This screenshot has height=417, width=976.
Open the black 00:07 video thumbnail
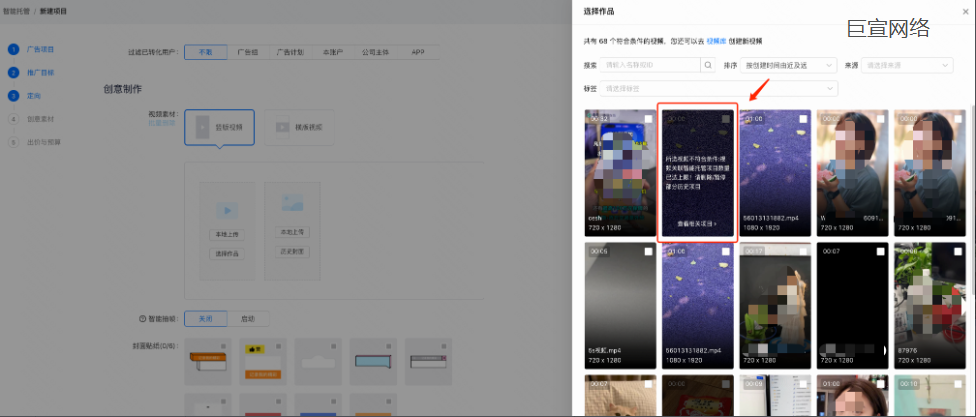point(852,305)
